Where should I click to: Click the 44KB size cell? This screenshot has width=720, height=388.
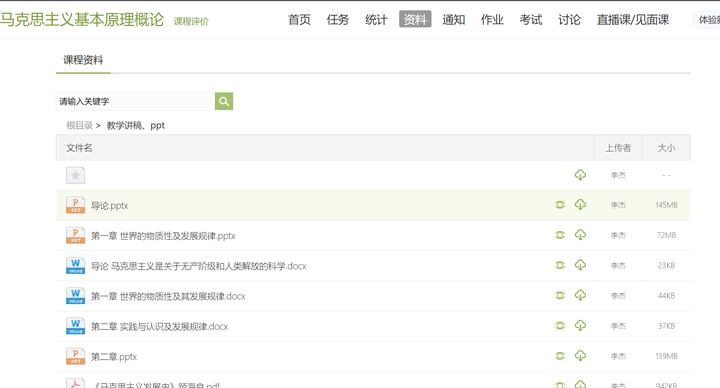(x=666, y=296)
